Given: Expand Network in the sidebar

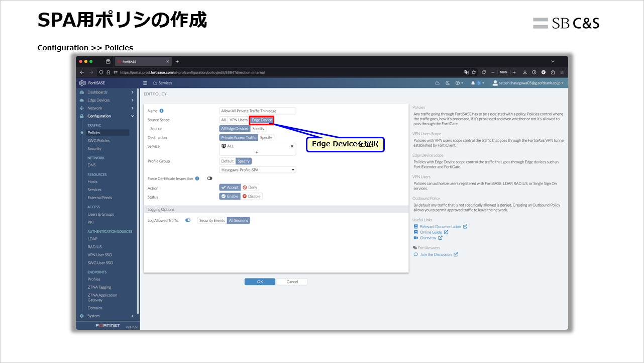Looking at the screenshot, I should click(x=107, y=108).
